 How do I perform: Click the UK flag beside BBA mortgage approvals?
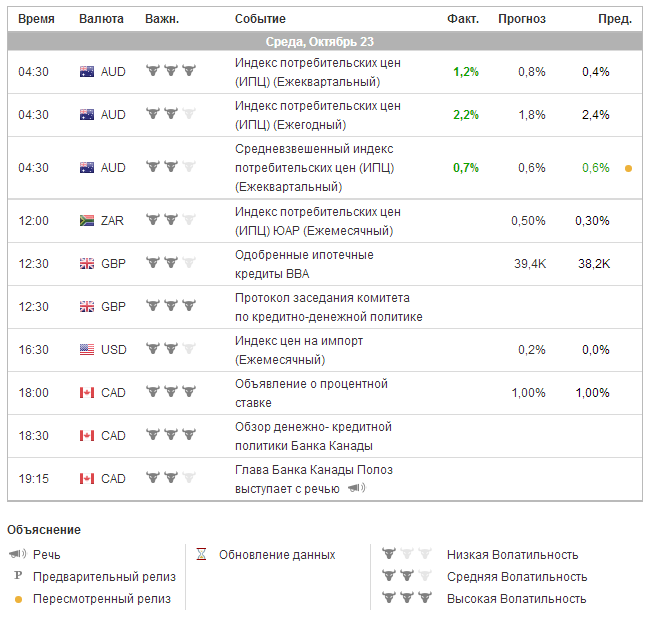[x=87, y=263]
